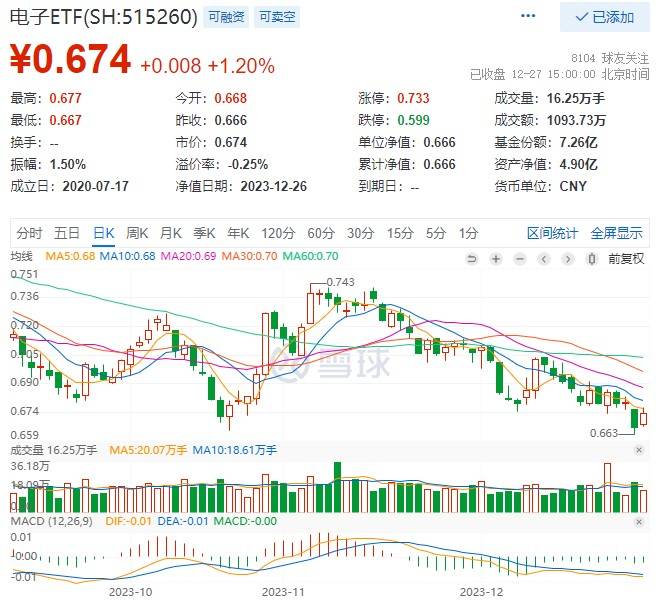Zoom in chart with plus icon

[496, 258]
